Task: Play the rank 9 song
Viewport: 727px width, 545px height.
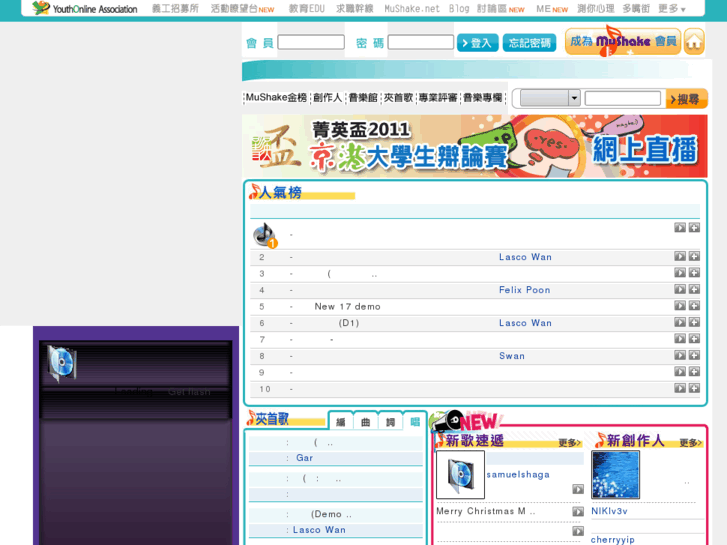Action: click(680, 372)
